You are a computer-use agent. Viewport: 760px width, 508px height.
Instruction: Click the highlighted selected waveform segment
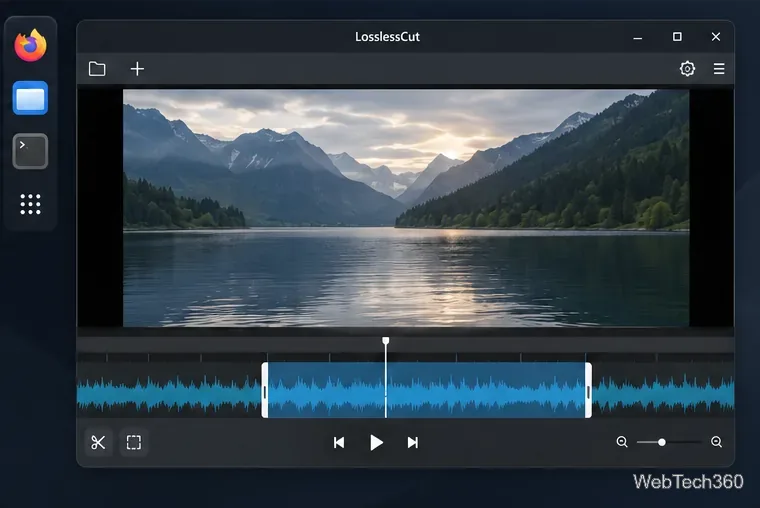427,390
